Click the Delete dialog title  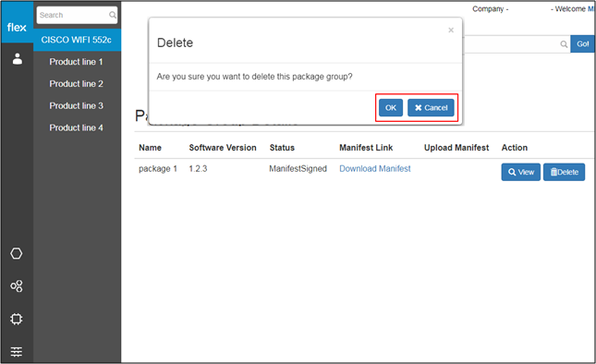pyautogui.click(x=175, y=42)
